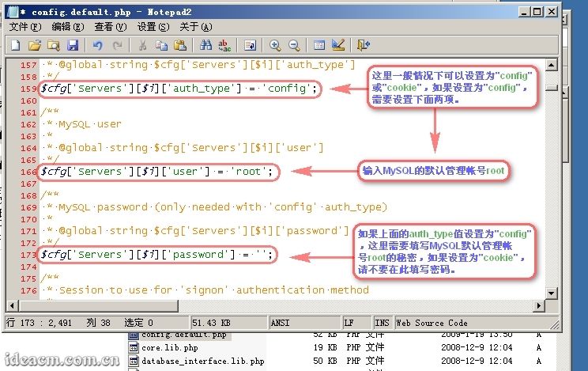This screenshot has width=588, height=371.
Task: Open the customize schemes icon
Action: (338, 45)
